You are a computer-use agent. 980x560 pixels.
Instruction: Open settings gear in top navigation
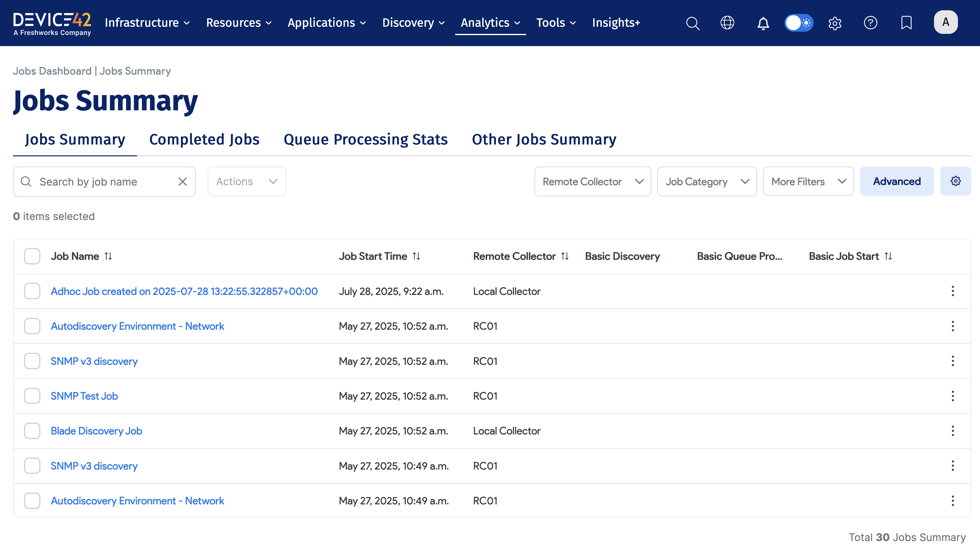(x=834, y=23)
